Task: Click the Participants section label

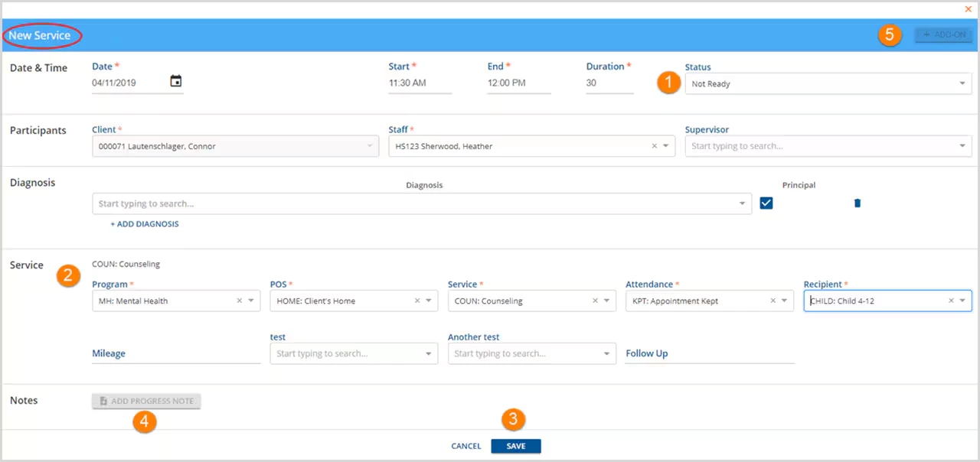Action: [38, 131]
